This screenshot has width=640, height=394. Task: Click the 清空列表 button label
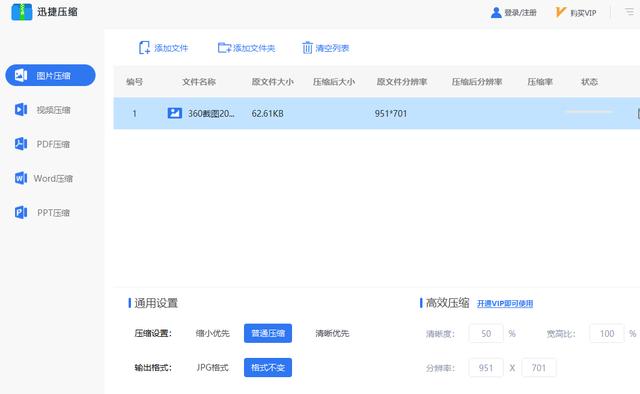[332, 48]
